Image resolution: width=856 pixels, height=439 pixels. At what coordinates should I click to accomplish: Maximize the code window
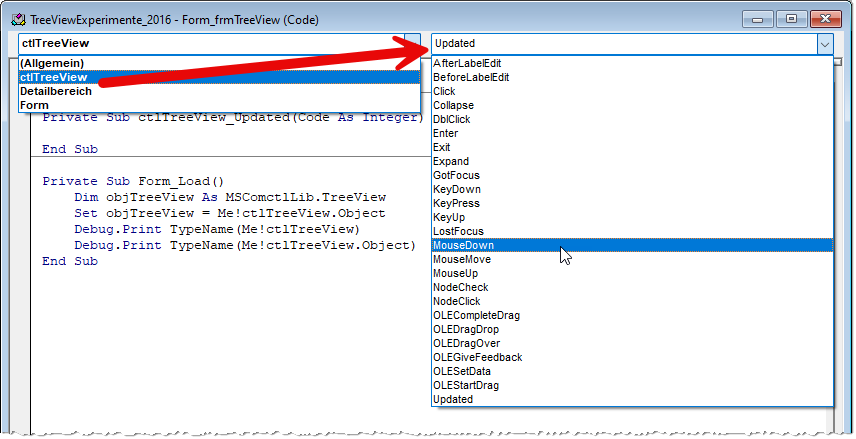(x=791, y=19)
